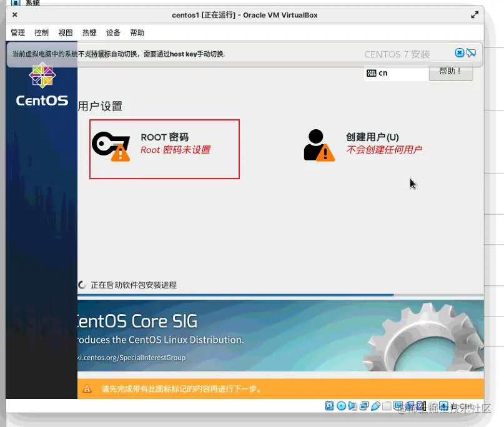Click the keyboard icon beside cn
The height and width of the screenshot is (427, 504).
pyautogui.click(x=371, y=73)
